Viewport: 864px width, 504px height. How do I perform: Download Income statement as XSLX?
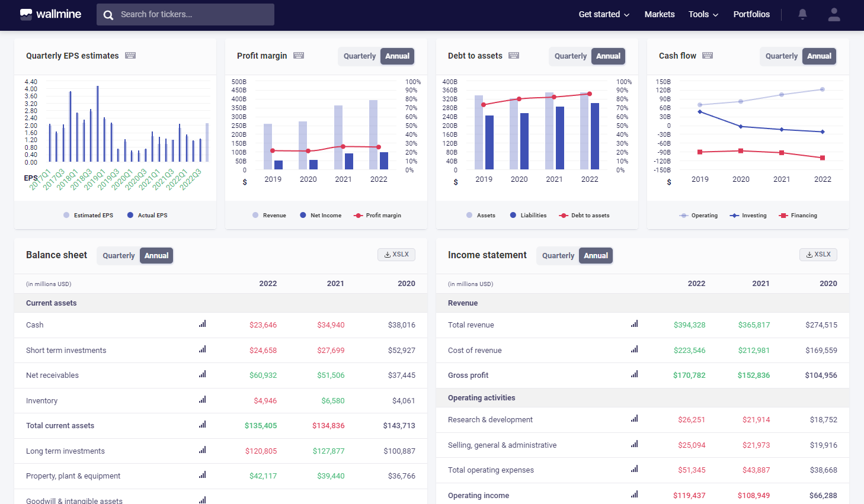[x=818, y=255]
